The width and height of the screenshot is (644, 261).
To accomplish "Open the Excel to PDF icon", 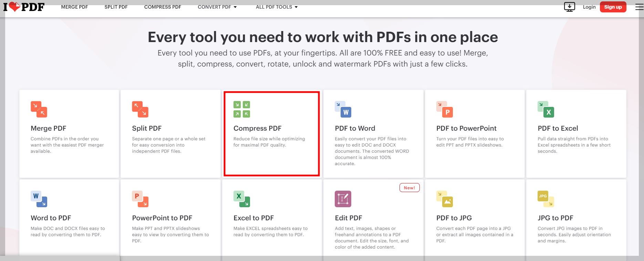I will point(242,199).
